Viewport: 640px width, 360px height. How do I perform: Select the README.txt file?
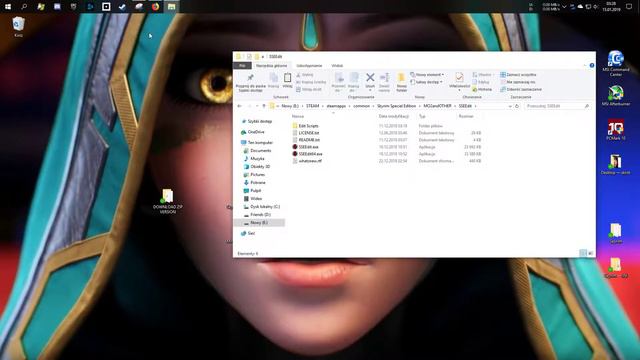(x=306, y=140)
